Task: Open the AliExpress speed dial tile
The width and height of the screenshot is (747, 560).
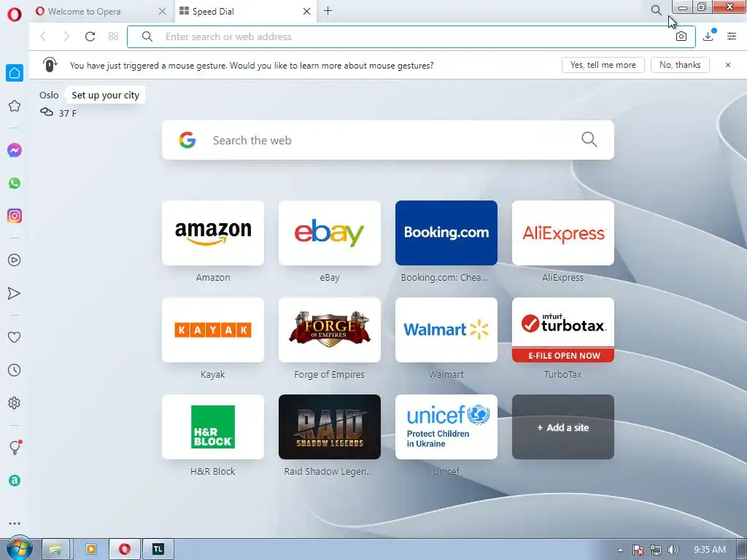Action: 563,233
